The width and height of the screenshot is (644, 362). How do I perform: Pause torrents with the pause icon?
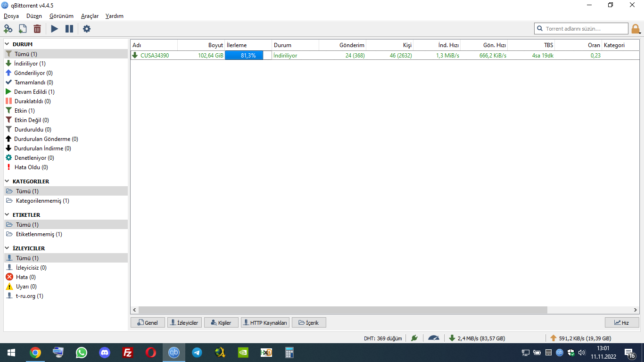tap(69, 29)
